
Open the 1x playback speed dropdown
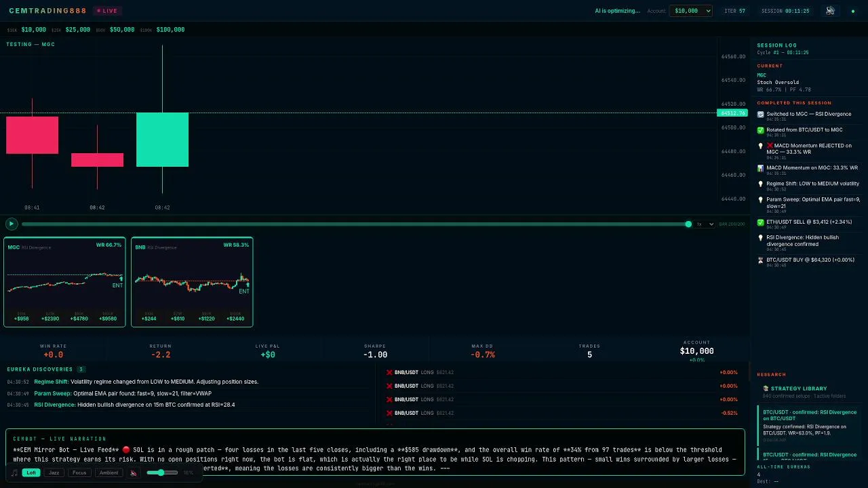point(704,224)
